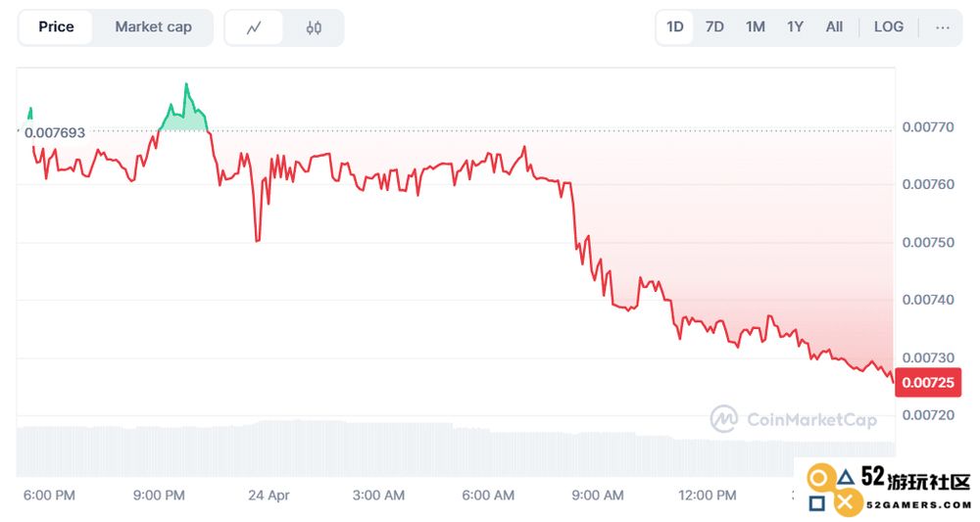980x522 pixels.
Task: Click the 9:00 AM time axis label
Action: pos(598,496)
